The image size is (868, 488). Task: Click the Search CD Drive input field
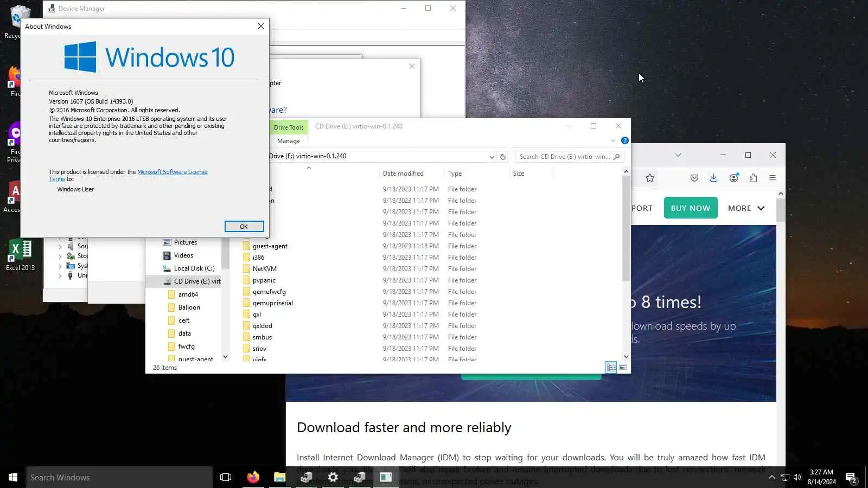(x=564, y=157)
